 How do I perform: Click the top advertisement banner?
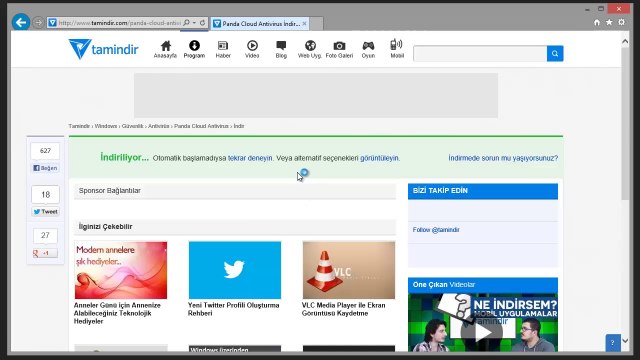click(316, 95)
